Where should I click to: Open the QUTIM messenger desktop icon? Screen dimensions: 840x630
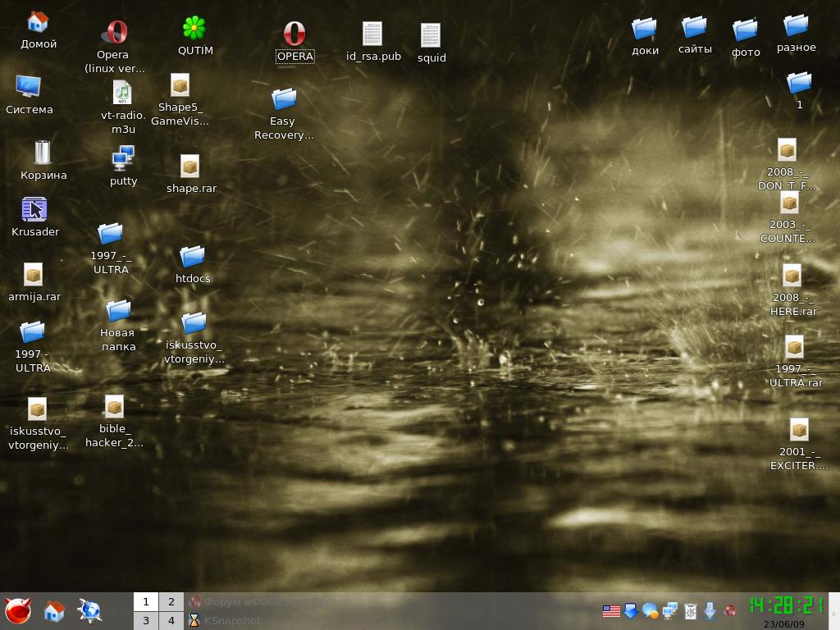pos(194,30)
